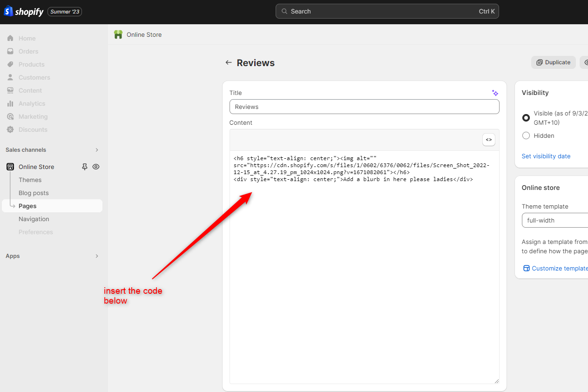Open the Theme template dropdown

coord(555,220)
